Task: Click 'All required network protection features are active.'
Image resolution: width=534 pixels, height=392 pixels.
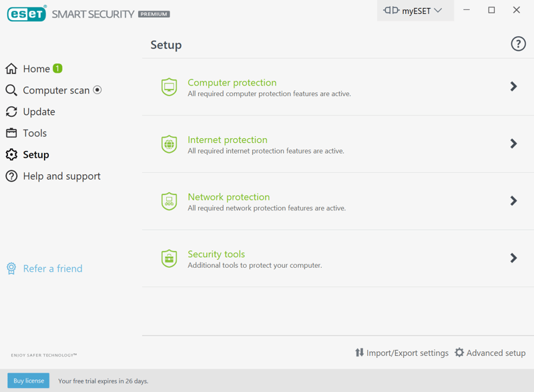Action: point(266,208)
